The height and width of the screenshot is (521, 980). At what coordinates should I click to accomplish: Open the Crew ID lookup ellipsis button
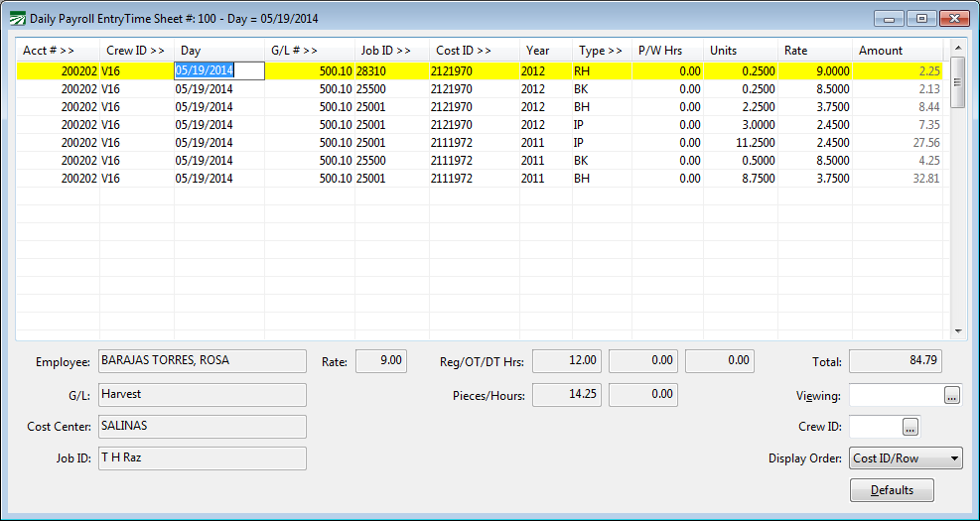click(x=910, y=427)
